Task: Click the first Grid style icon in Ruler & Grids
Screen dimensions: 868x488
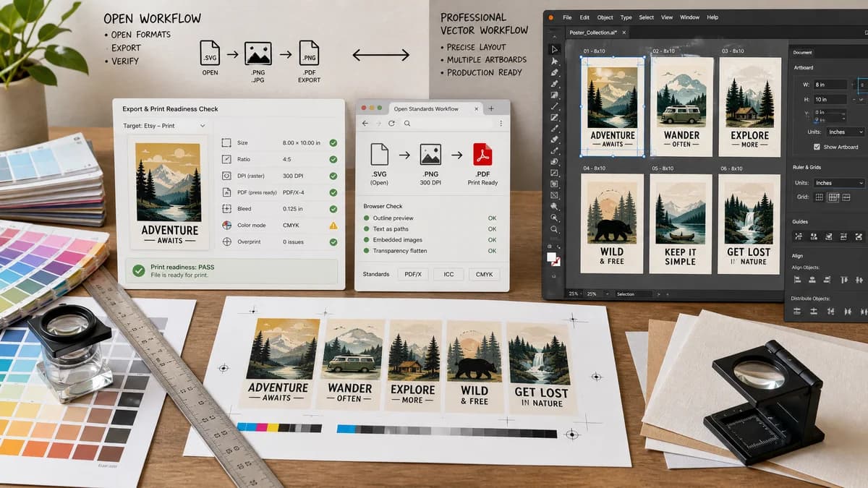Action: (x=820, y=197)
